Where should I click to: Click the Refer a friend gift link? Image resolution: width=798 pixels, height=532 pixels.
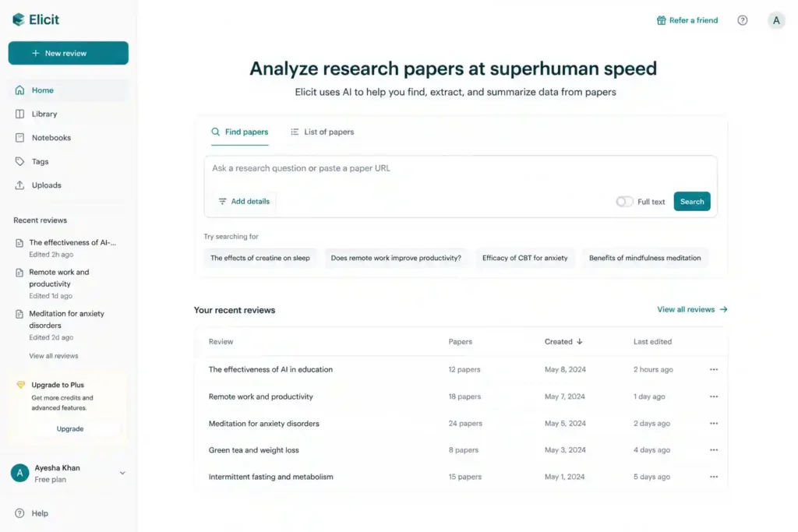(687, 20)
